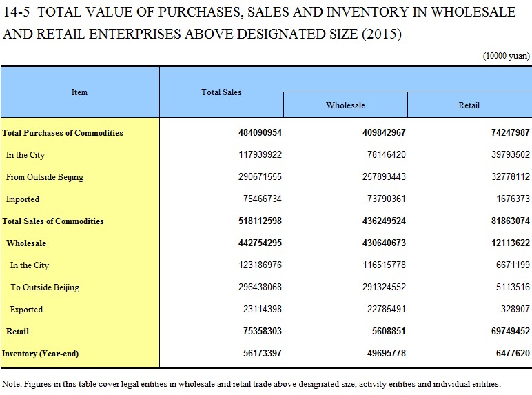Click the To Outside Beijing row label
This screenshot has width=532, height=395.
pos(45,287)
